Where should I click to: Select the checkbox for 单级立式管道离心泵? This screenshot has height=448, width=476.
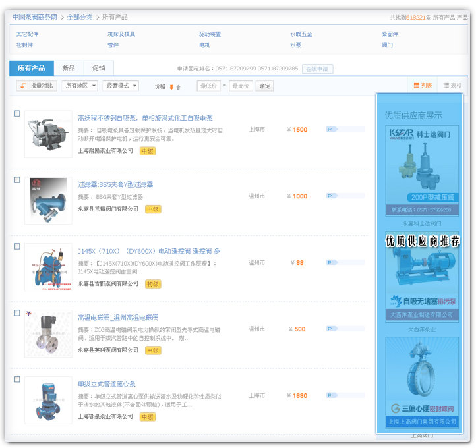pos(17,379)
